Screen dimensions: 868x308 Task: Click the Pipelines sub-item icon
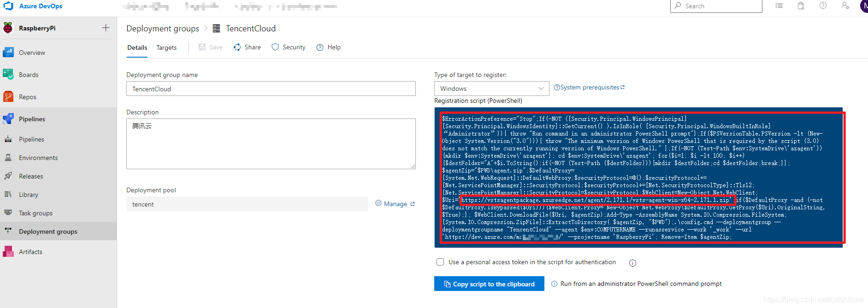(8, 139)
